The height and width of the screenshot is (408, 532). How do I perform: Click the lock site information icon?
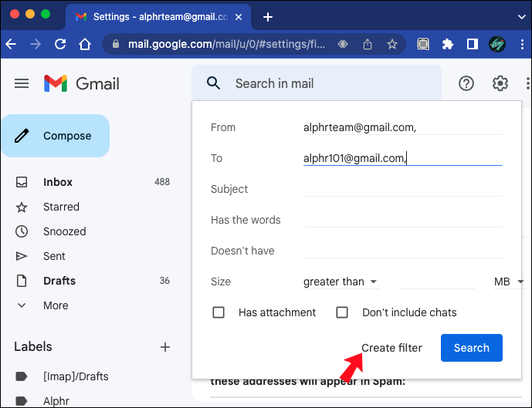pos(116,44)
